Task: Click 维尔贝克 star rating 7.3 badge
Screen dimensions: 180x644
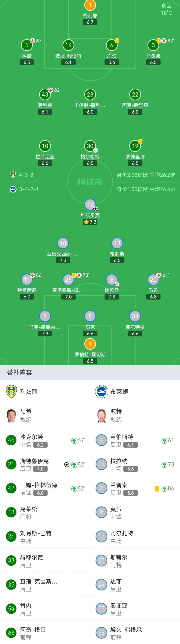Action: (90, 222)
